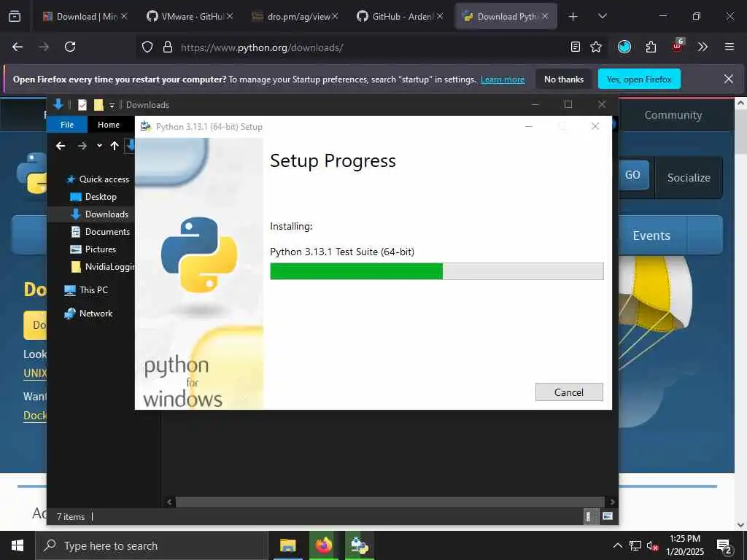Screen dimensions: 747x560
Task: Open File Explorer from taskbar
Action: click(x=287, y=545)
